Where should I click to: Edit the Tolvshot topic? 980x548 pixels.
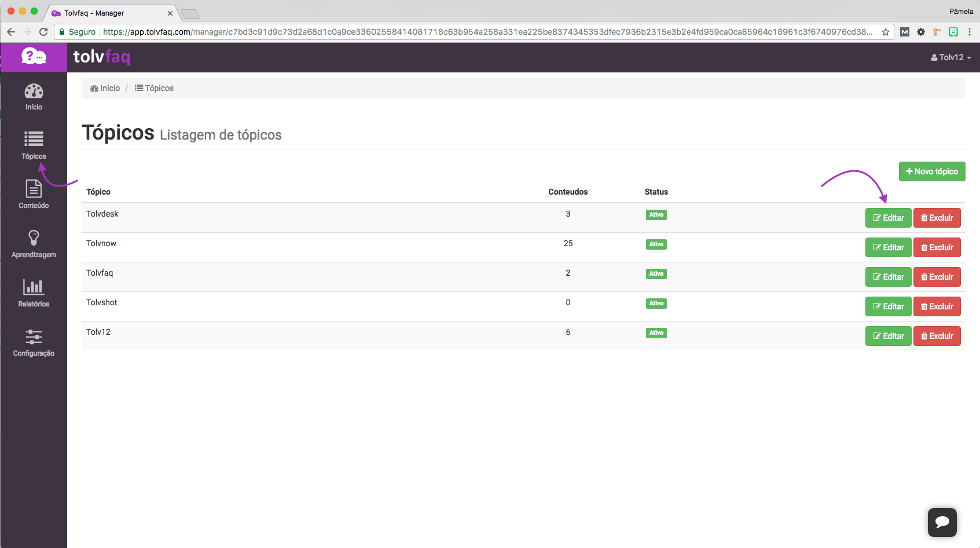tap(889, 306)
